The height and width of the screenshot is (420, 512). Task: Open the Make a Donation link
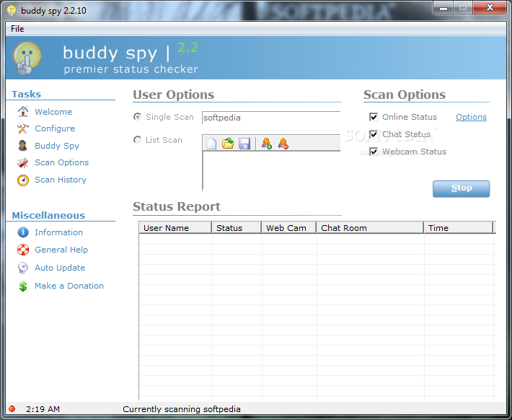(x=69, y=286)
